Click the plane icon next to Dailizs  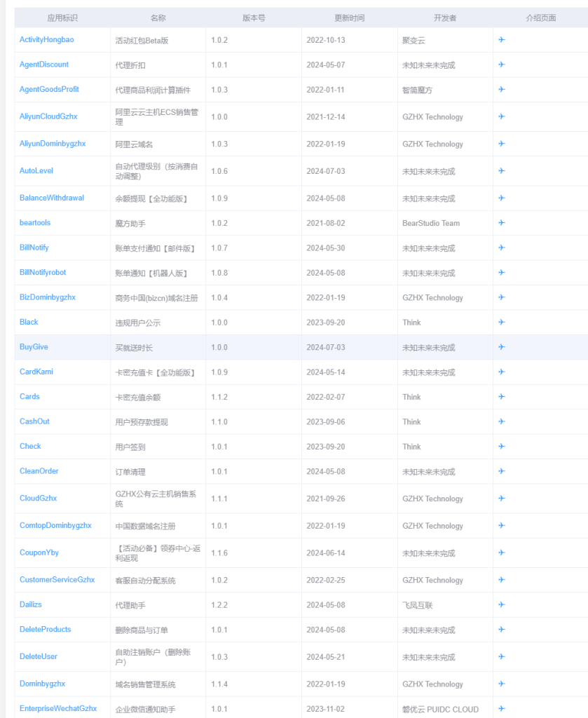(x=501, y=604)
